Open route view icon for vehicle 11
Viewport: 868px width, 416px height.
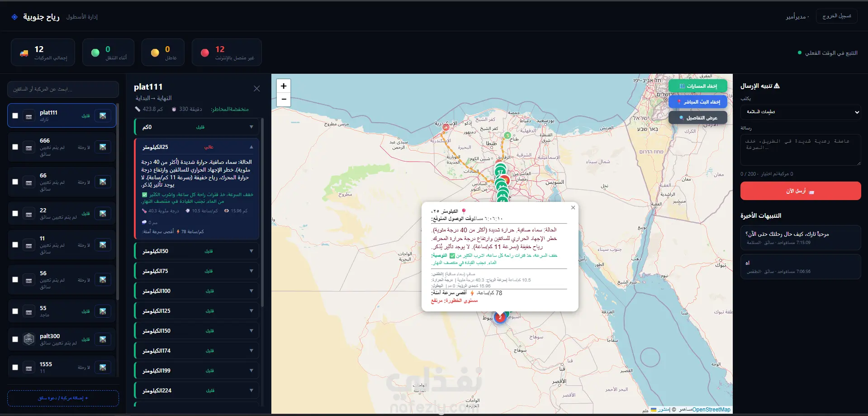pos(103,245)
